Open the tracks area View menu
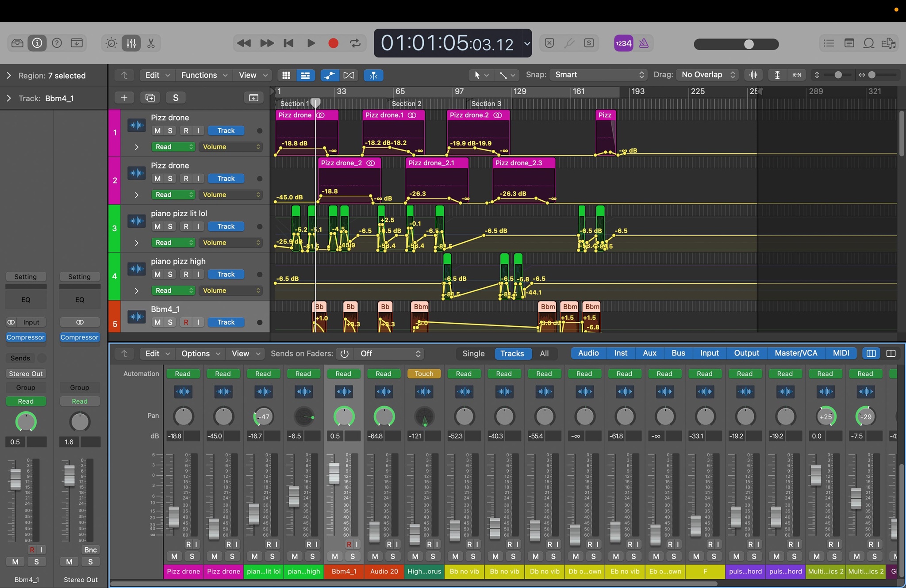Image resolution: width=906 pixels, height=588 pixels. tap(253, 75)
